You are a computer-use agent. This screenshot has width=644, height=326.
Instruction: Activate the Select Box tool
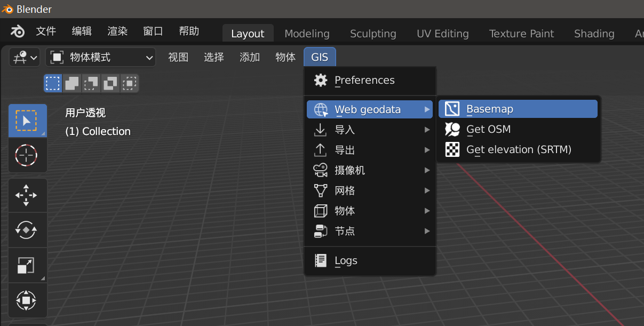tap(27, 121)
